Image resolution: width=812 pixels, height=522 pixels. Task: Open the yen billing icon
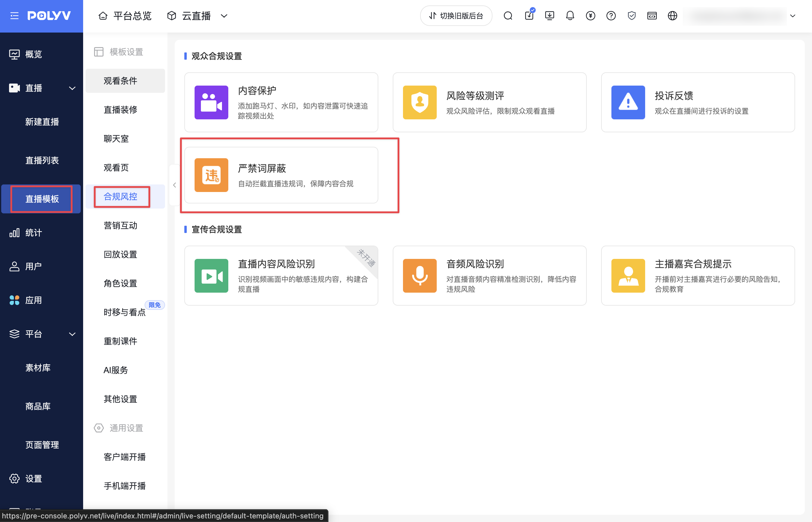(x=590, y=16)
